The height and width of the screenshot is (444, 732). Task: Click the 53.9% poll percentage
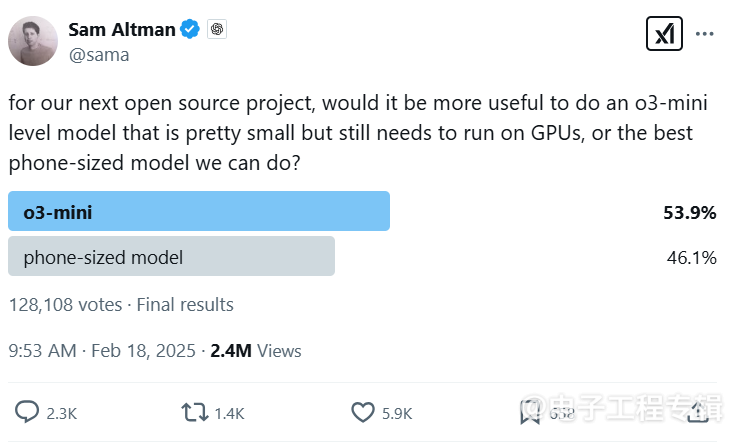pos(690,212)
